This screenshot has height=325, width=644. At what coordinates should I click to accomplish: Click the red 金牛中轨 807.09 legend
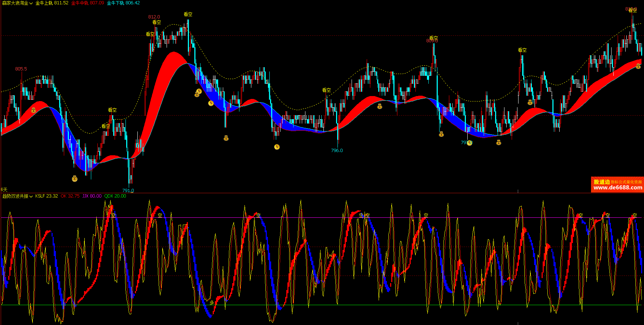(x=87, y=3)
